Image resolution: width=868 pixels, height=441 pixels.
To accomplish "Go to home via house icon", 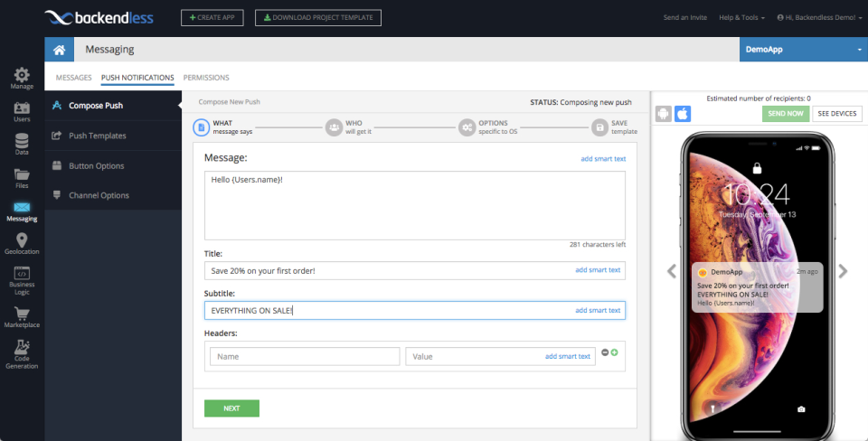I will [x=60, y=50].
